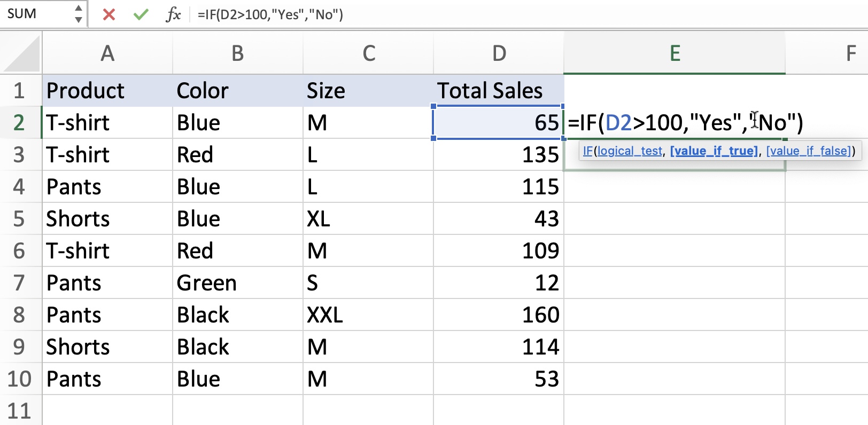Click the IF function tooltip link
The image size is (868, 425).
coord(587,151)
